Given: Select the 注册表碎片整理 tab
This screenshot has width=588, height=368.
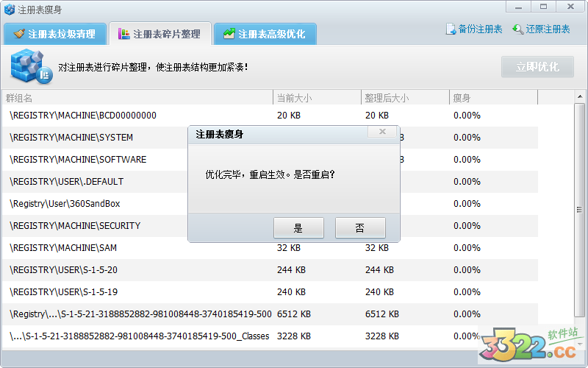Looking at the screenshot, I should pyautogui.click(x=160, y=34).
